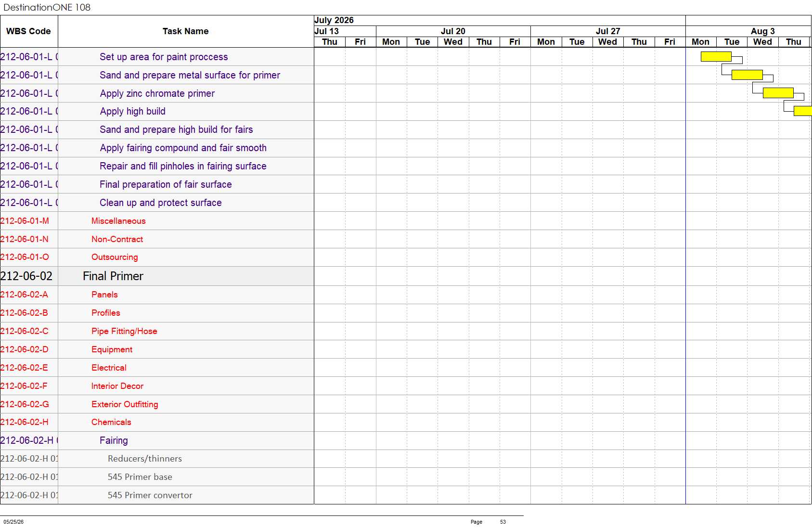Select the Electrical task row
The width and height of the screenshot is (812, 528).
[x=109, y=368]
